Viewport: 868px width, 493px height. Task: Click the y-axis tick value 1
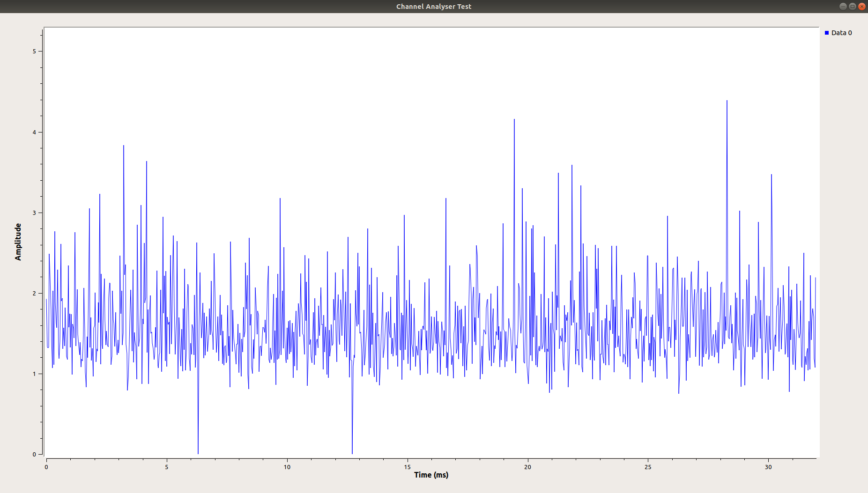pyautogui.click(x=34, y=374)
